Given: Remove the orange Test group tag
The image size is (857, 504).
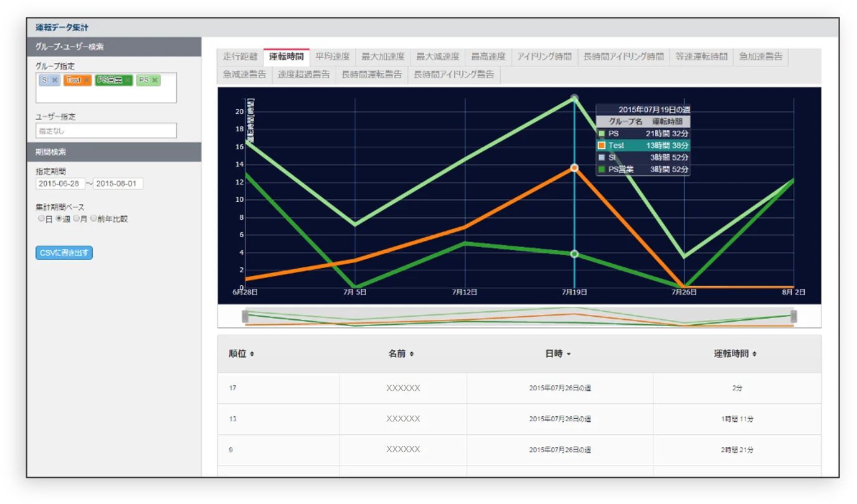Looking at the screenshot, I should pyautogui.click(x=87, y=80).
